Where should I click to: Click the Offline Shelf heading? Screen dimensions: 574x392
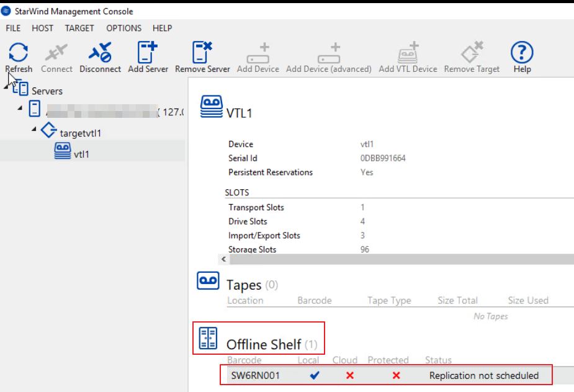tap(264, 344)
